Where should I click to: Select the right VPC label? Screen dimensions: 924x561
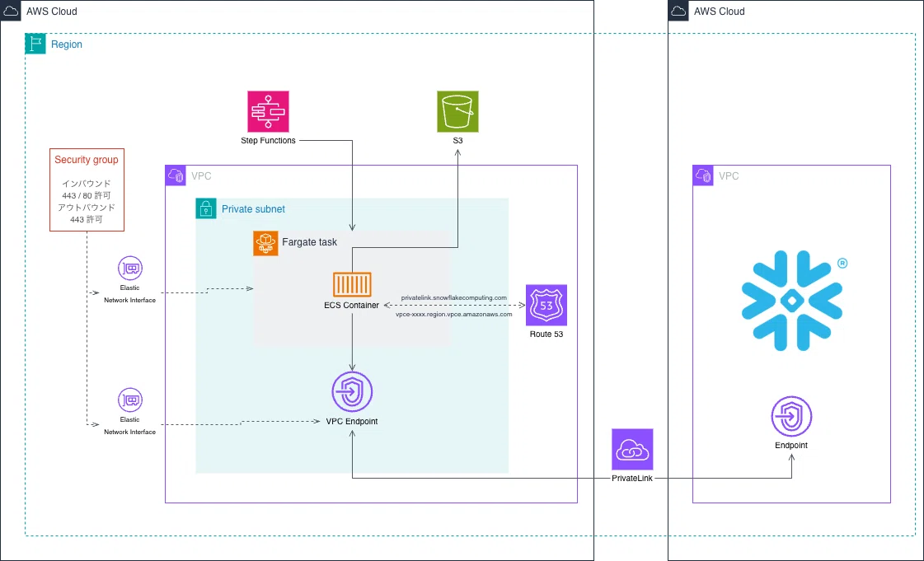[729, 176]
